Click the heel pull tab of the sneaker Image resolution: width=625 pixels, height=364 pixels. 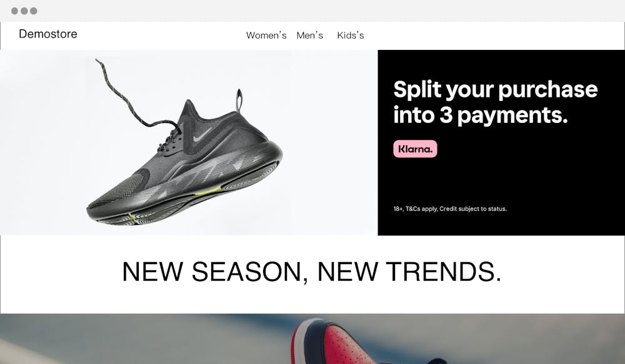click(239, 99)
